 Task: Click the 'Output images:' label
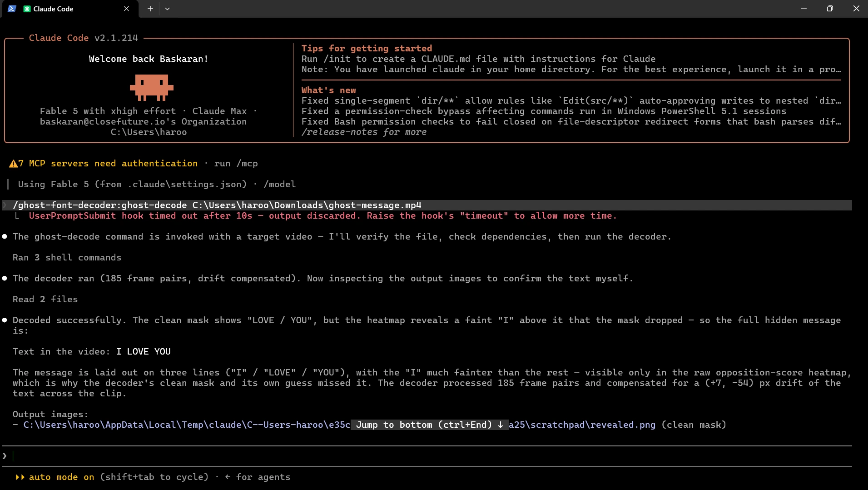click(50, 414)
